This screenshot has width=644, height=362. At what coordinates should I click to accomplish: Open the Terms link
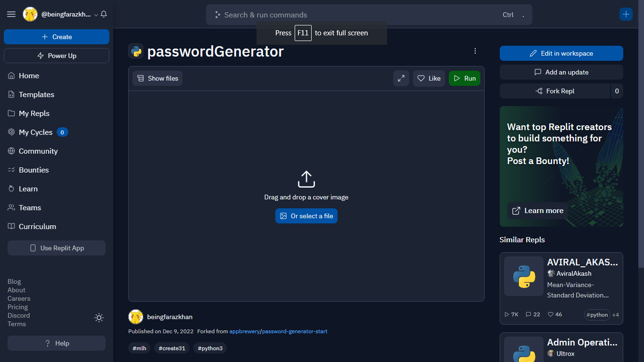coord(17,324)
